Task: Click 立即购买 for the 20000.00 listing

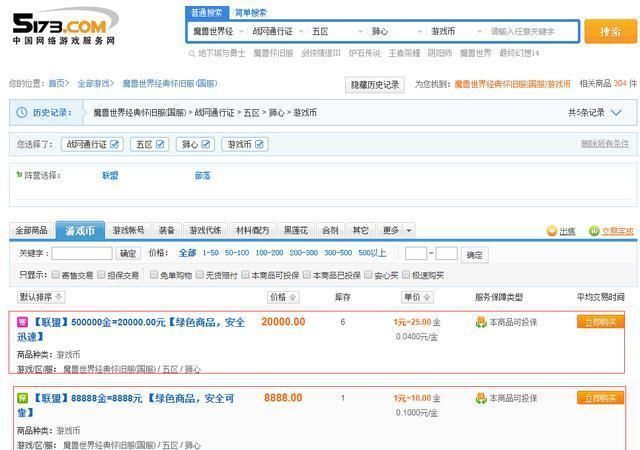Action: tap(600, 322)
